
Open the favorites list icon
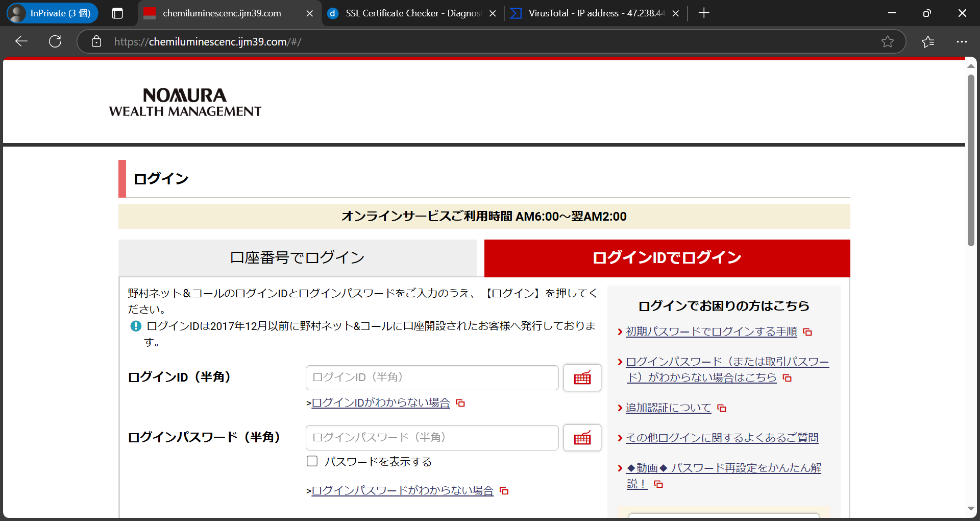928,41
